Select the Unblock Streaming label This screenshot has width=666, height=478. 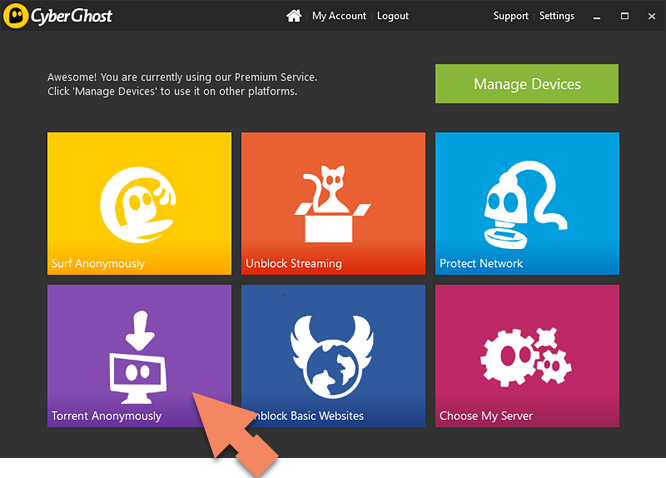click(x=293, y=263)
